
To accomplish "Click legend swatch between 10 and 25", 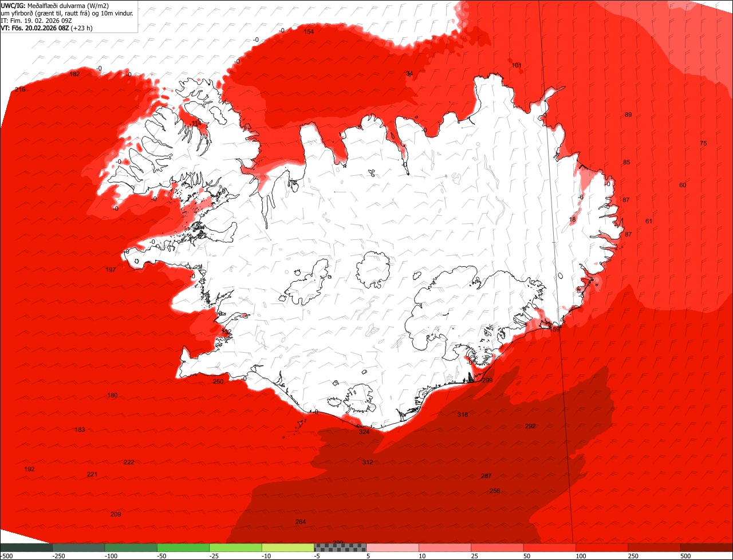I will click(445, 547).
